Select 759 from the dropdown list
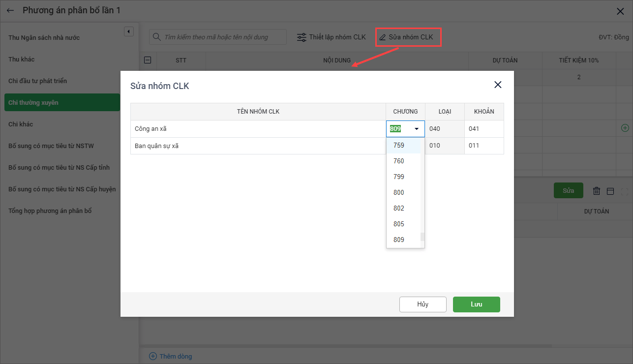The image size is (633, 364). pyautogui.click(x=399, y=145)
